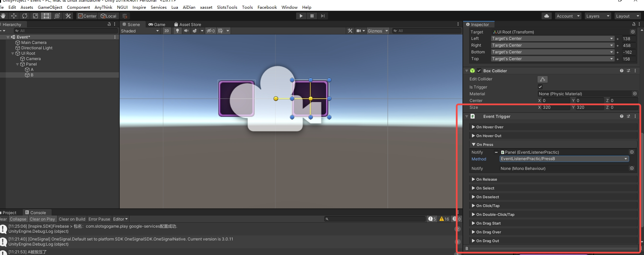
Task: Toggle hidden objects visibility counter
Action: [x=211, y=31]
